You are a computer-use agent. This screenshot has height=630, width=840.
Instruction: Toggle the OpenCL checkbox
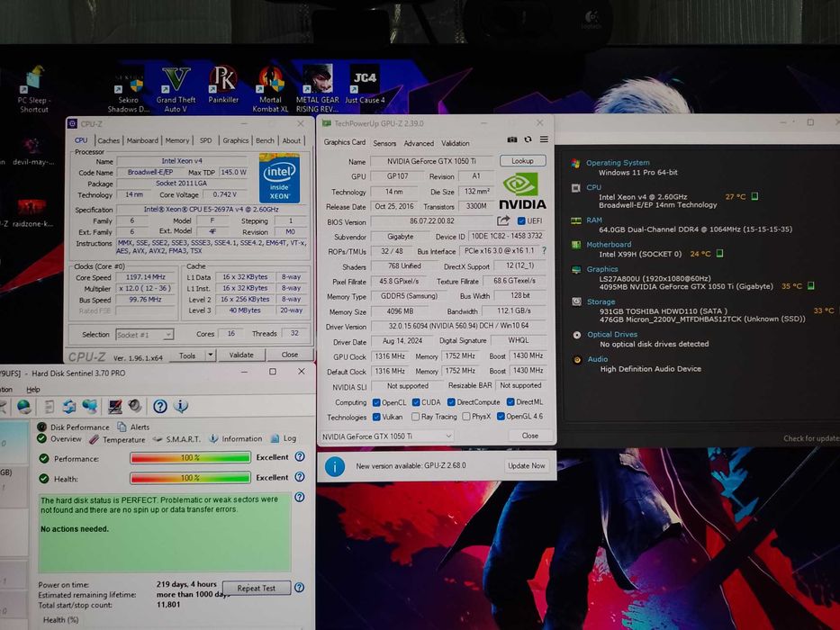tap(376, 402)
